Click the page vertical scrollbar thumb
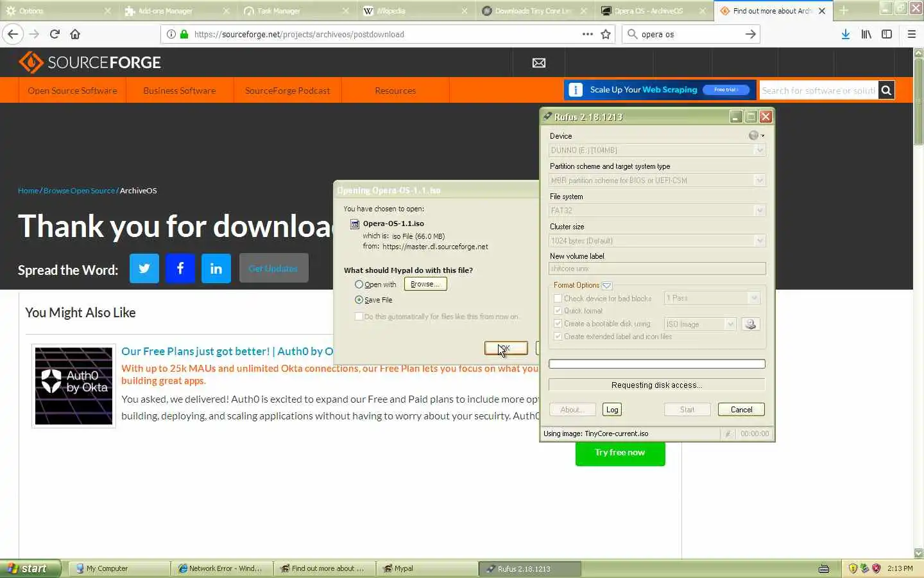This screenshot has width=924, height=578. (918, 103)
